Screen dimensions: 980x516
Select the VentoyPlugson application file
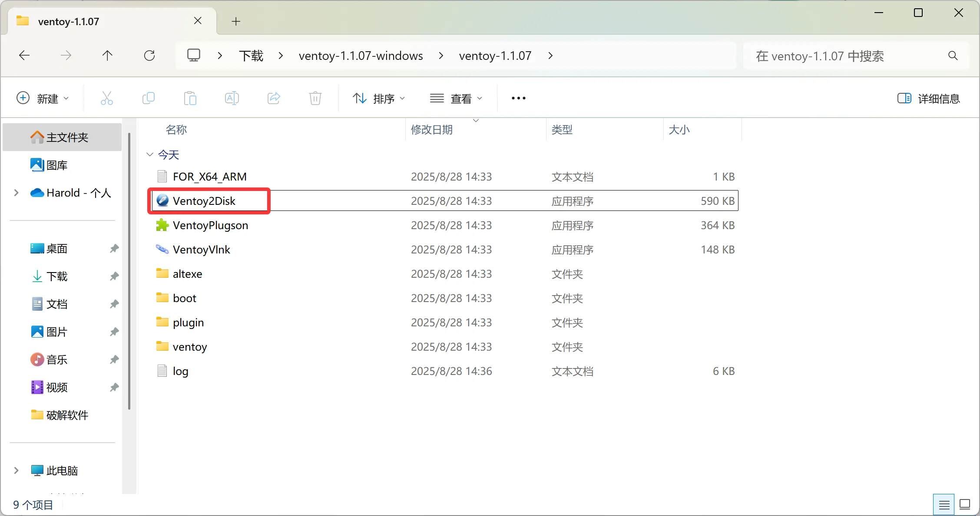[210, 225]
